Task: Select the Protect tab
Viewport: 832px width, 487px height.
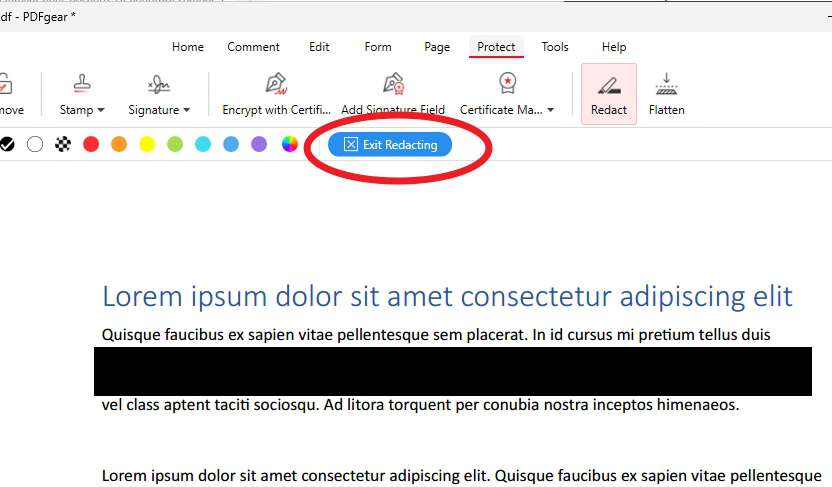Action: (x=496, y=47)
